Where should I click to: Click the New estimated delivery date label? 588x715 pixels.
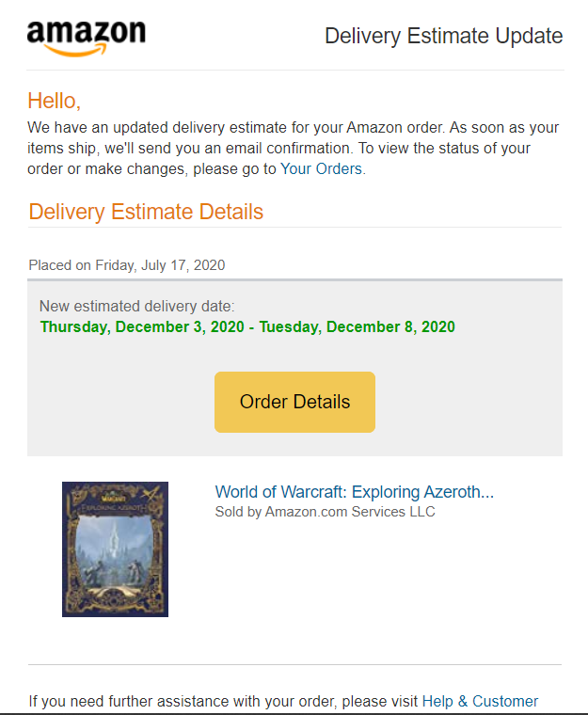coord(137,307)
